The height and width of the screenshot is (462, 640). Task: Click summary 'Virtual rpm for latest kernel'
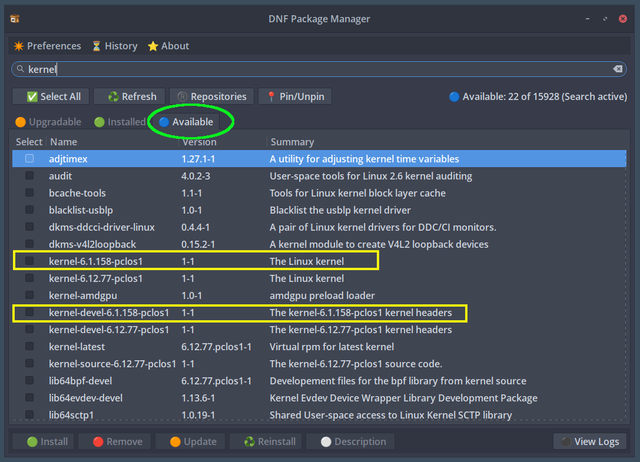coord(331,347)
